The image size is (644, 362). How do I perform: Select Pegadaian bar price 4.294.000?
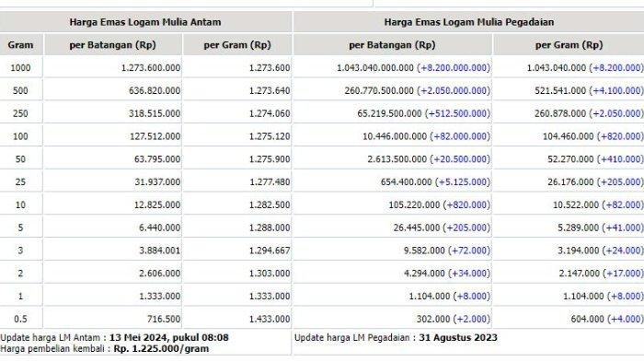click(x=424, y=274)
